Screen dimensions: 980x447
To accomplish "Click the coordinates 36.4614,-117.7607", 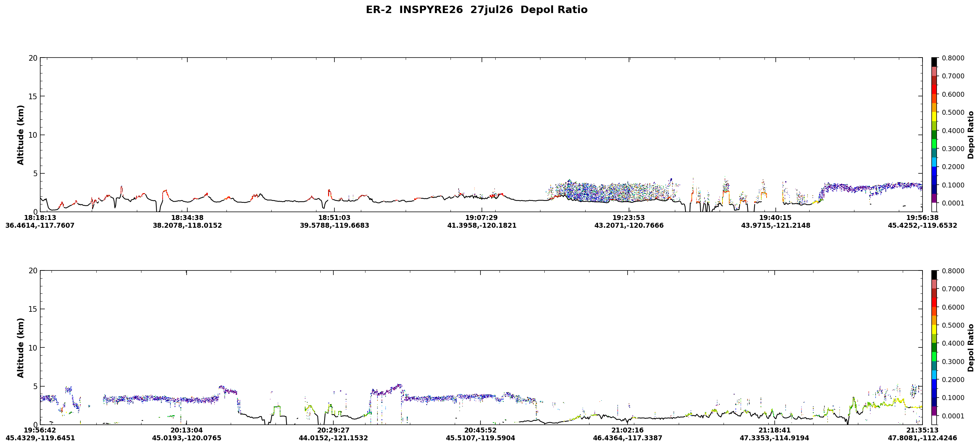I will (x=40, y=225).
